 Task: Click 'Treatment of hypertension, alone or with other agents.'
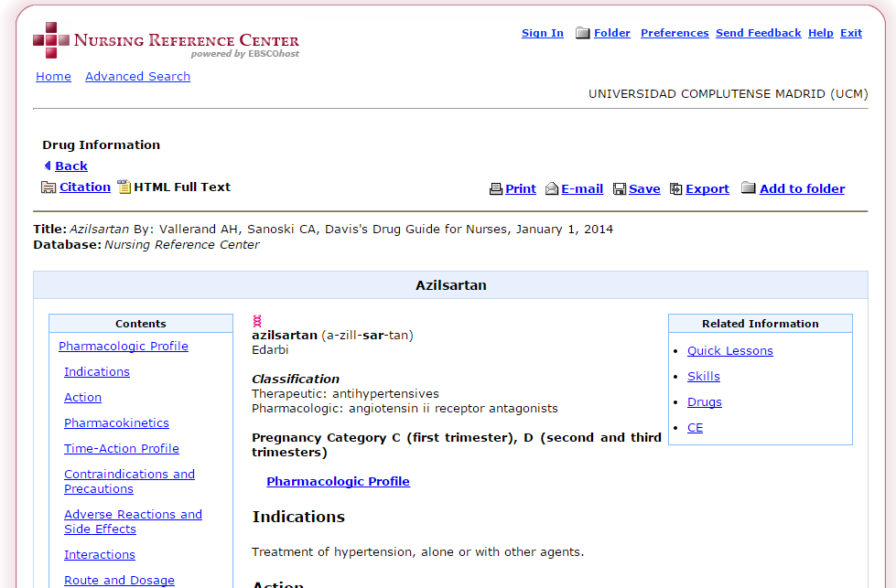[417, 552]
